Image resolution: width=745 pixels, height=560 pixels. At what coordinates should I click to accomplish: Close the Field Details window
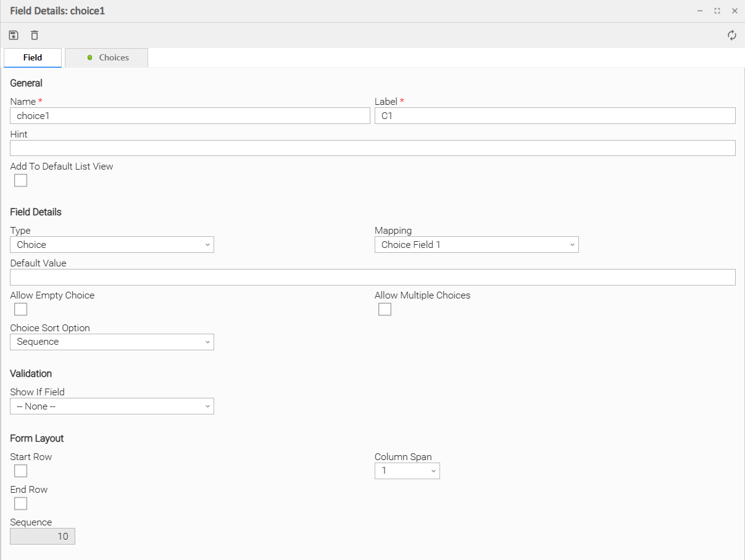(x=735, y=11)
